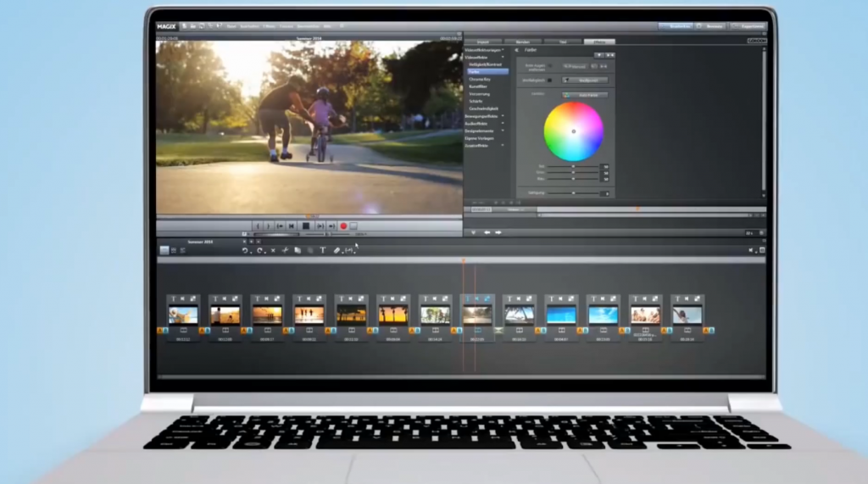Select the first clip thumbnail in the storyboard

[182, 314]
